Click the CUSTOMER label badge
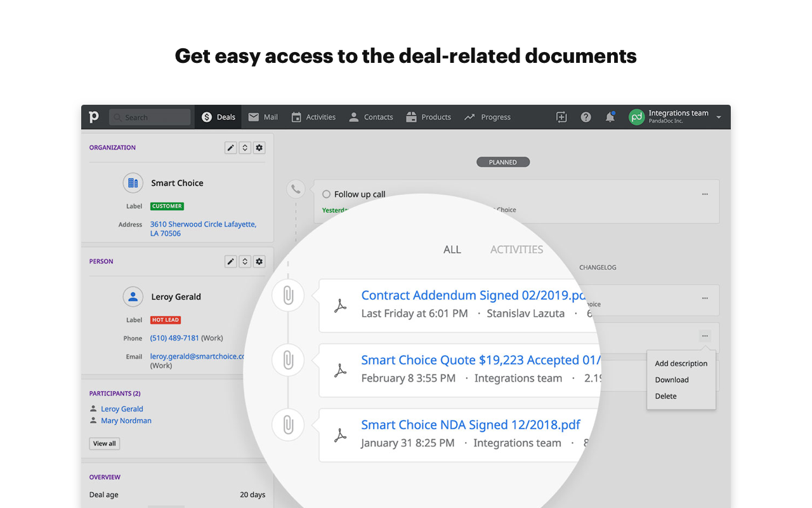Image resolution: width=812 pixels, height=508 pixels. pos(167,206)
